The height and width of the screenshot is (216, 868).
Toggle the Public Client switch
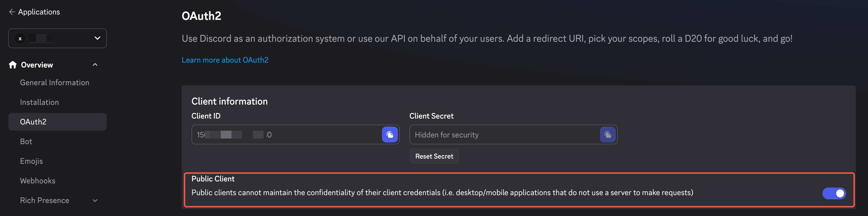(834, 193)
